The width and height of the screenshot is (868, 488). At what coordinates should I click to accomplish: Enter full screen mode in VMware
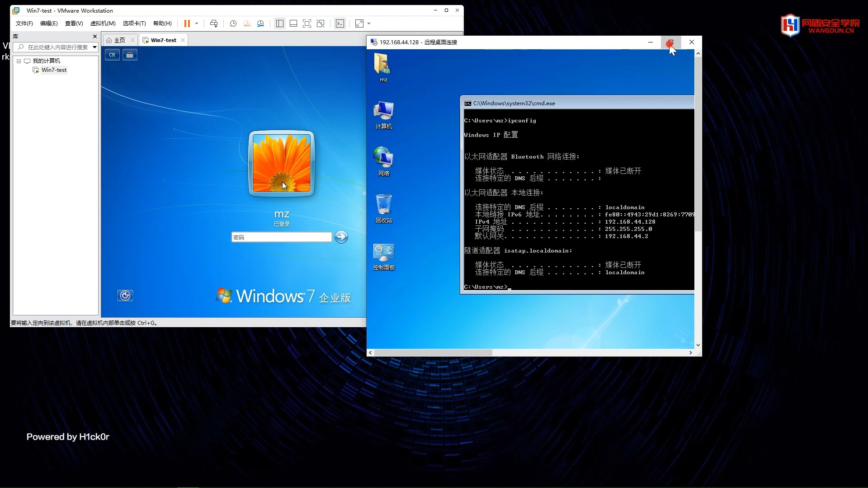[307, 23]
